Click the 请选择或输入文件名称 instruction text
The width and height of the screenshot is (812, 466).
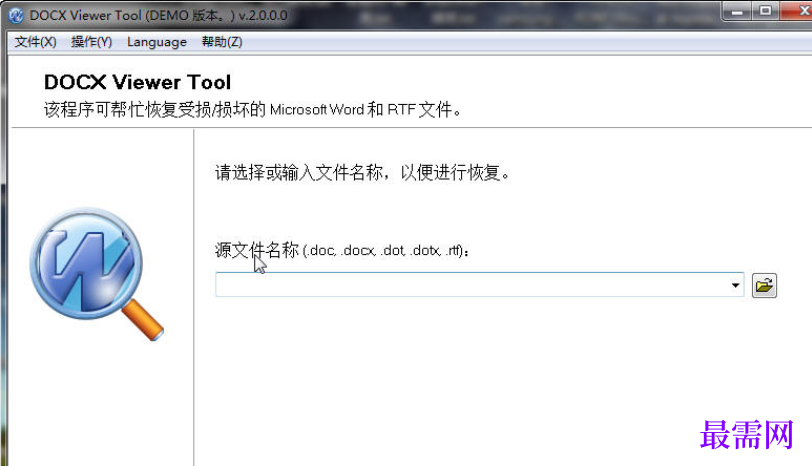pos(362,172)
